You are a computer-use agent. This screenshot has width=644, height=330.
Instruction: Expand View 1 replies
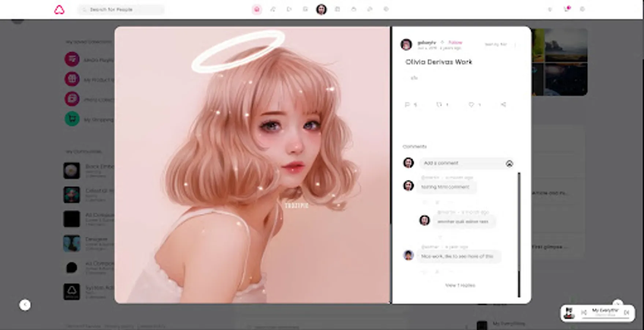coord(460,285)
